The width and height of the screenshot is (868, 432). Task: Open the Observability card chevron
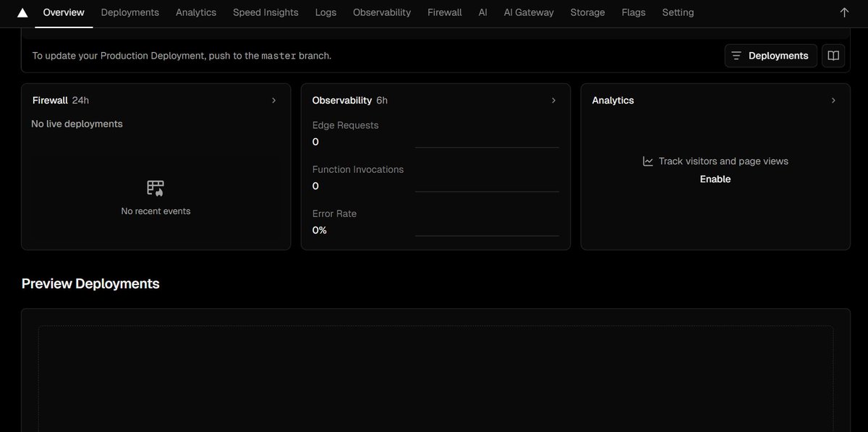pos(553,101)
